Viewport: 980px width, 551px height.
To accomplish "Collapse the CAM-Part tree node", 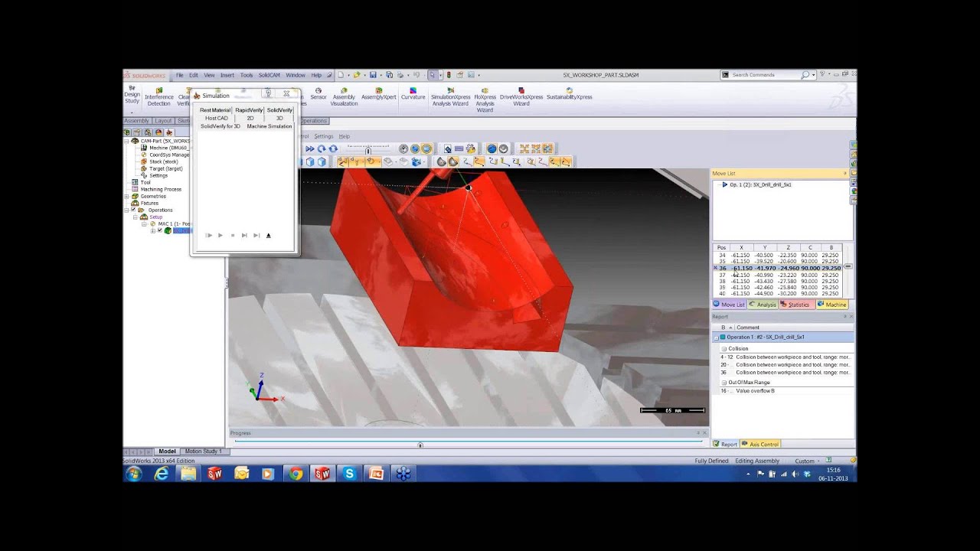I will coord(126,141).
